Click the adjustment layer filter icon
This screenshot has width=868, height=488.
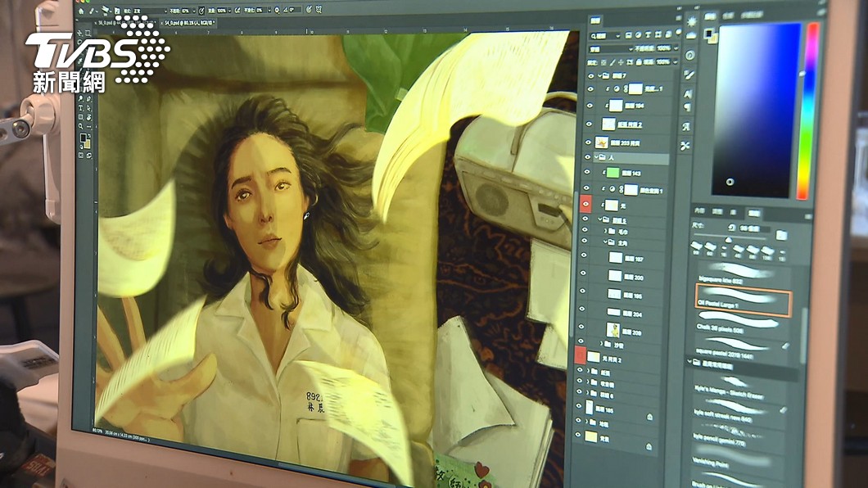[x=638, y=35]
